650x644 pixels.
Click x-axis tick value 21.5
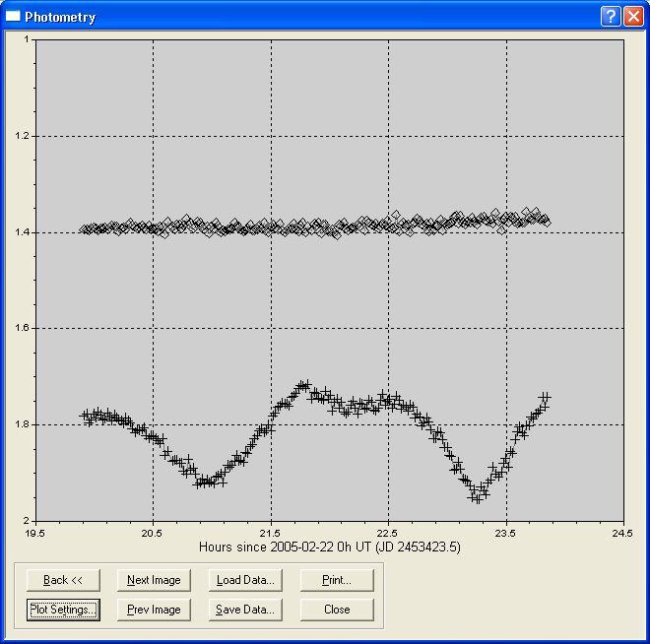pyautogui.click(x=270, y=533)
